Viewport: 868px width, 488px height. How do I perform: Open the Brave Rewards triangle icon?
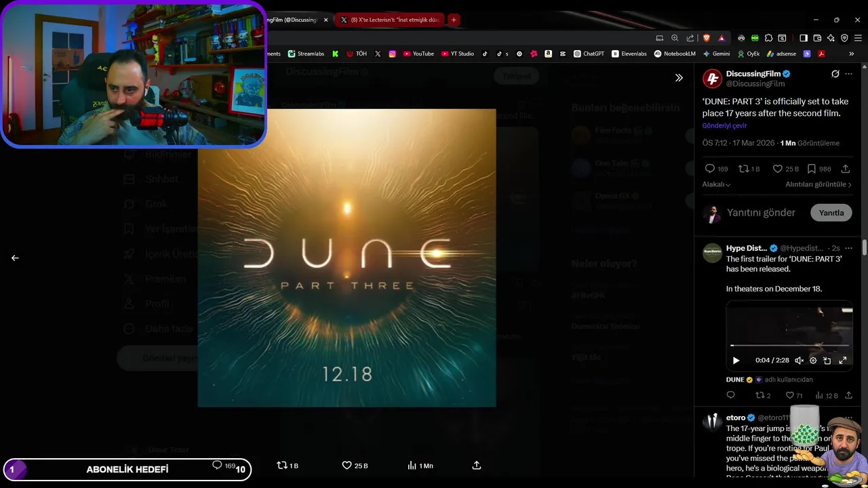tap(722, 38)
